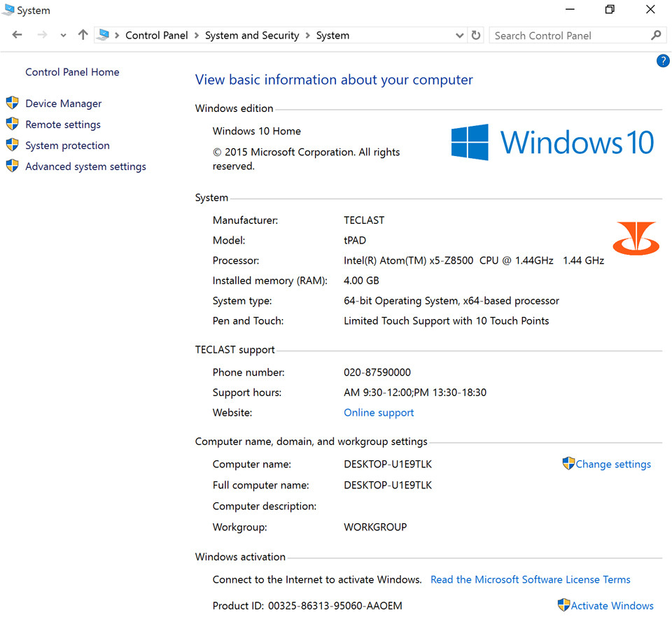Click the Windows 10 logo
This screenshot has height=636, width=672.
point(552,142)
